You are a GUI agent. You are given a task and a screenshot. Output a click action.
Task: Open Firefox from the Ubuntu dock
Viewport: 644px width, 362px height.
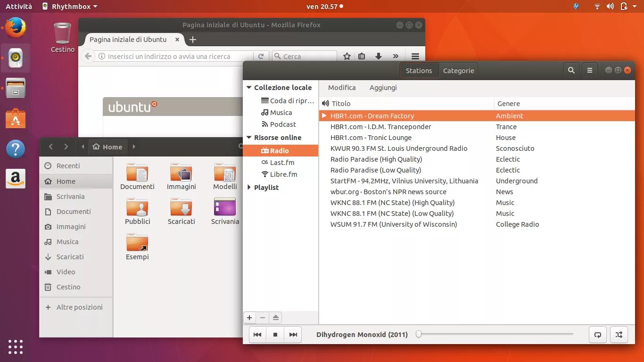point(16,27)
